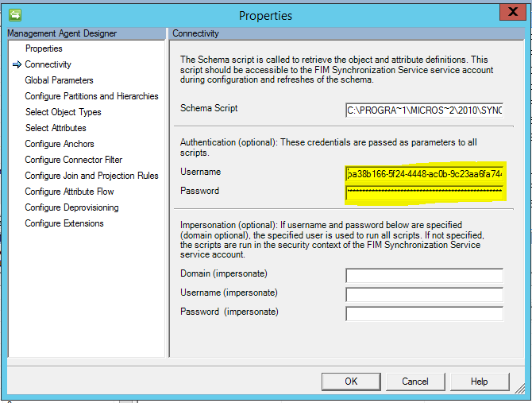Open the Global Parameters page
The height and width of the screenshot is (403, 532).
(x=59, y=80)
